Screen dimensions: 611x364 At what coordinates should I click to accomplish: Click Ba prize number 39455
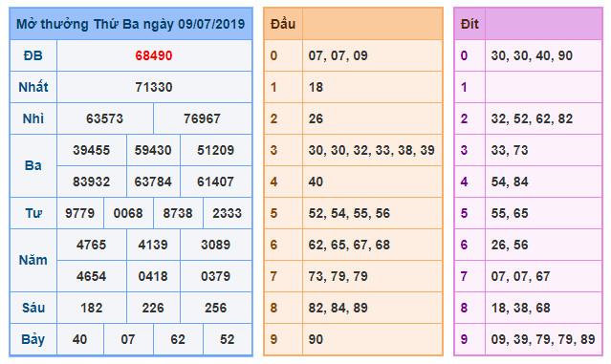tap(92, 150)
